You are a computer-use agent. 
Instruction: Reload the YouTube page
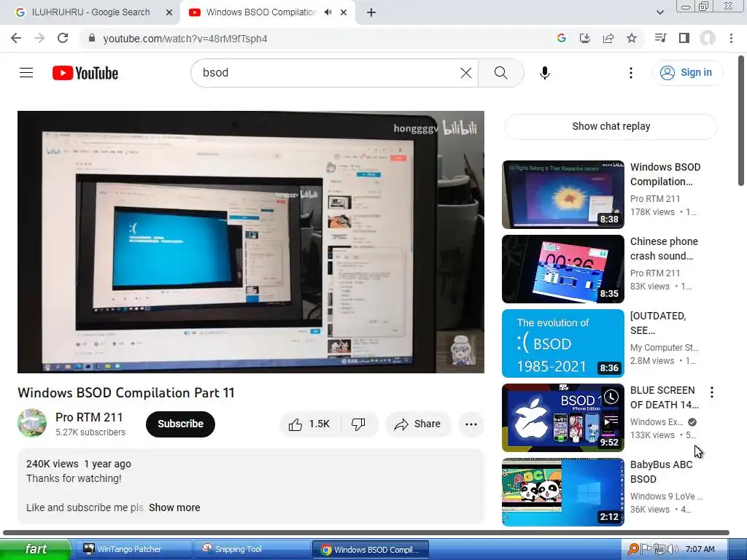63,38
